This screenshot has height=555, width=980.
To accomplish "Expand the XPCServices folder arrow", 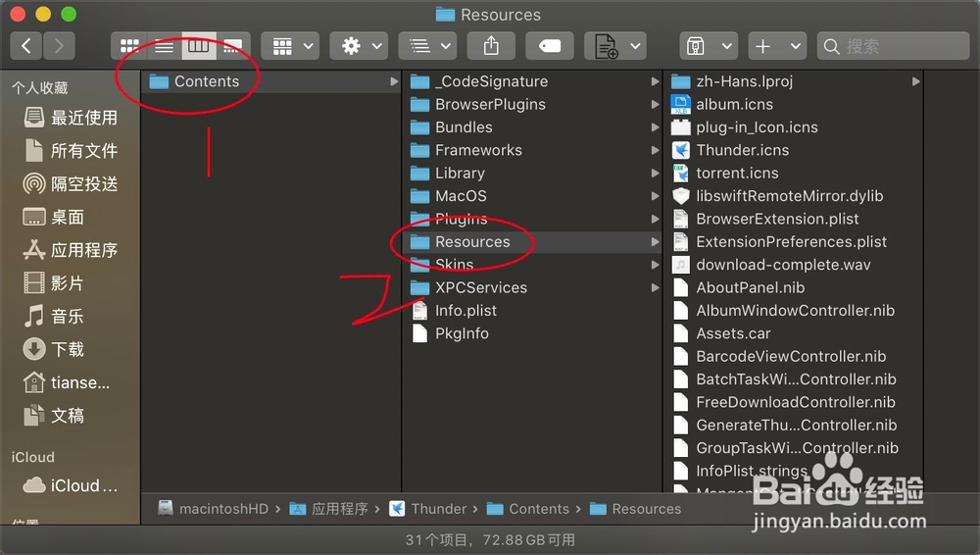I will click(x=655, y=288).
